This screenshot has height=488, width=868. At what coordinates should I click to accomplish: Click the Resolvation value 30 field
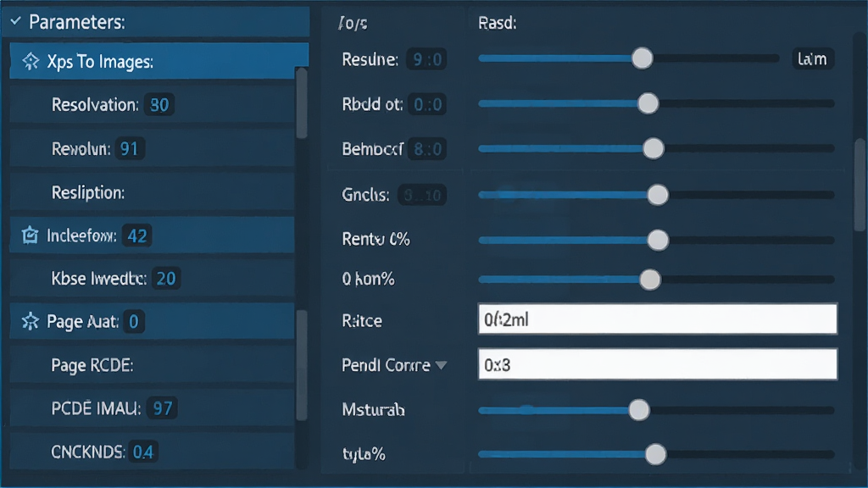[x=159, y=104]
